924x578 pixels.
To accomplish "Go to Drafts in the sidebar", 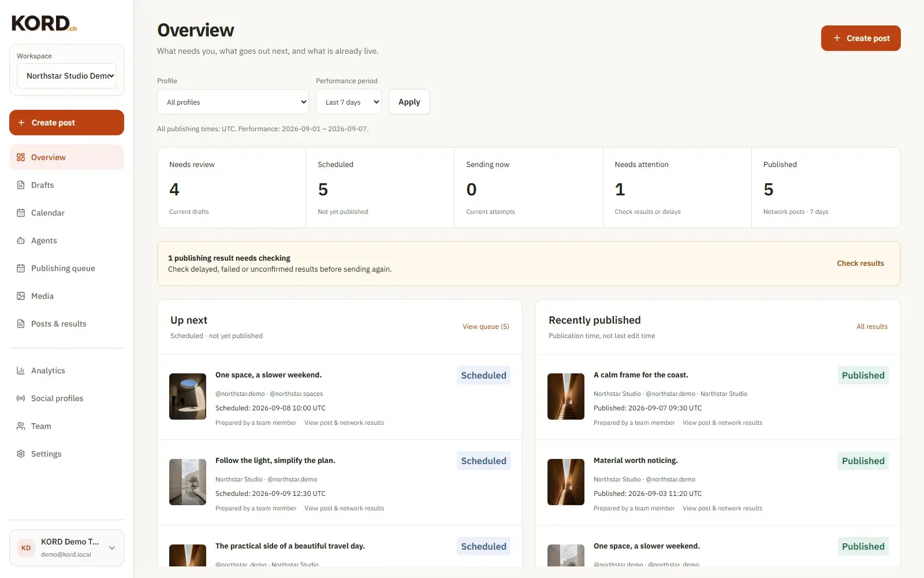I will coord(66,185).
